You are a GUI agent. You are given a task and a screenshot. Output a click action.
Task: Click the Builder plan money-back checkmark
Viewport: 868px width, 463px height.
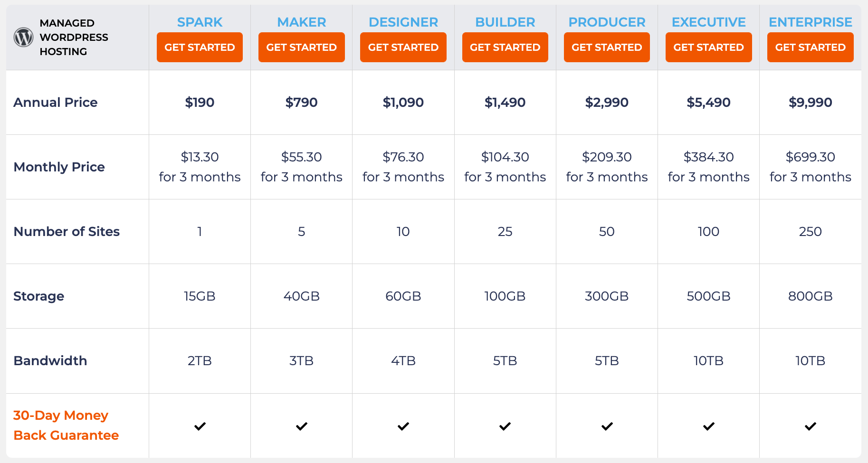505,426
